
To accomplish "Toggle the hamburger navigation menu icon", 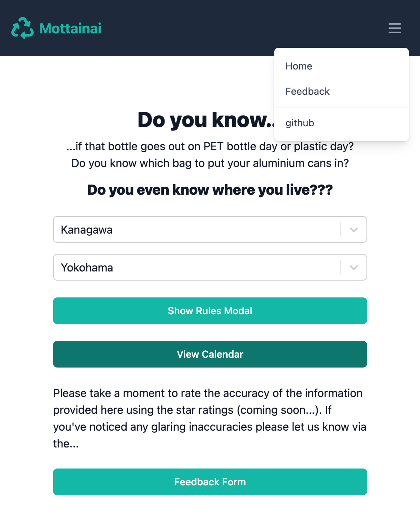I will click(395, 28).
